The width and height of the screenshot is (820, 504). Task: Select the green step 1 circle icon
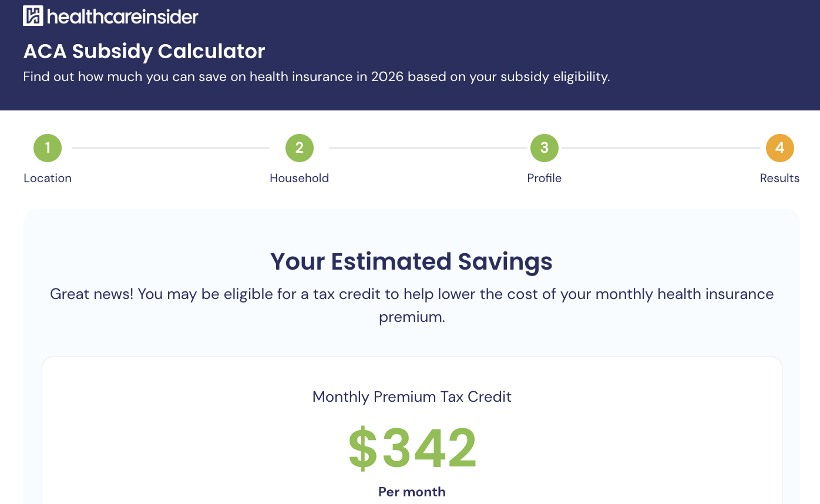coord(48,148)
